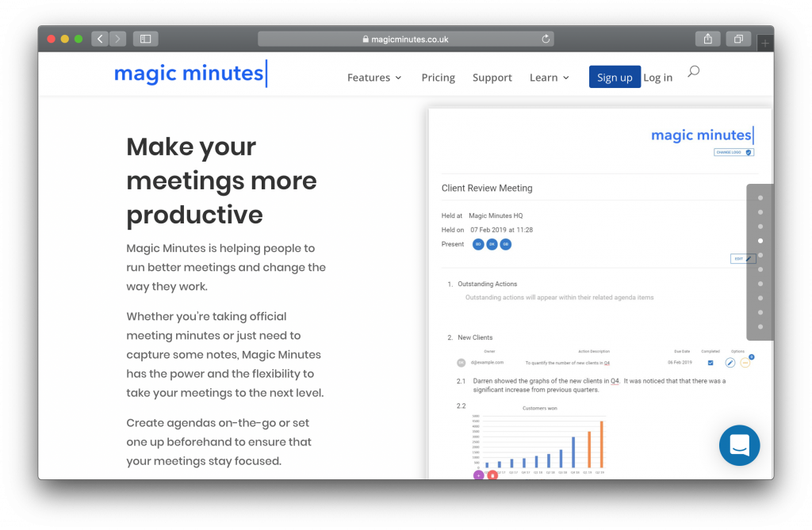Click the "Present" label
The width and height of the screenshot is (812, 530).
tap(453, 244)
